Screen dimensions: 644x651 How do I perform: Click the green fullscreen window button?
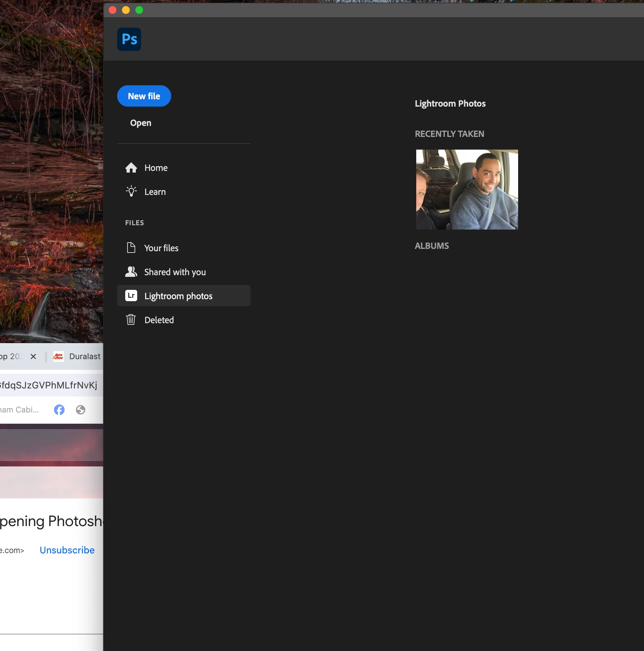(139, 10)
